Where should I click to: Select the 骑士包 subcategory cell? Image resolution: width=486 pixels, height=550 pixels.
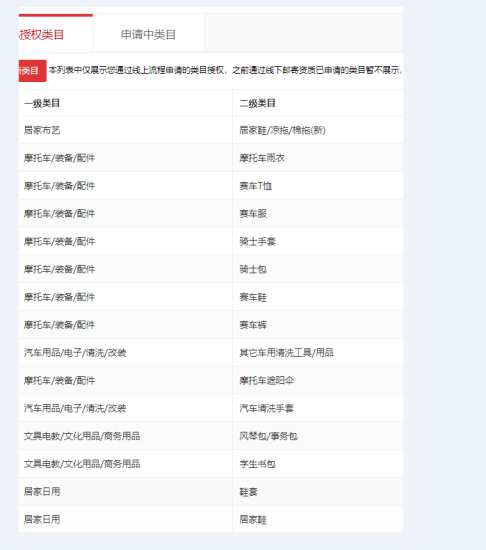click(253, 269)
